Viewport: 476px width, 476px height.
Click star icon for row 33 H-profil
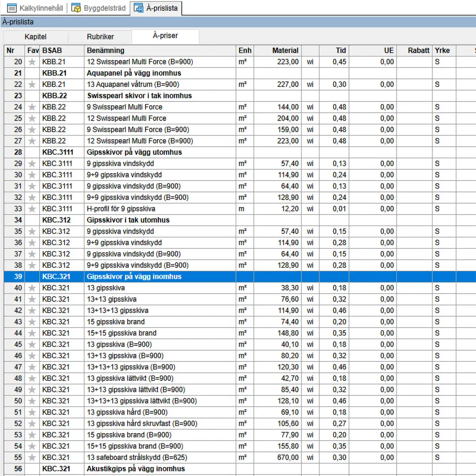click(32, 209)
